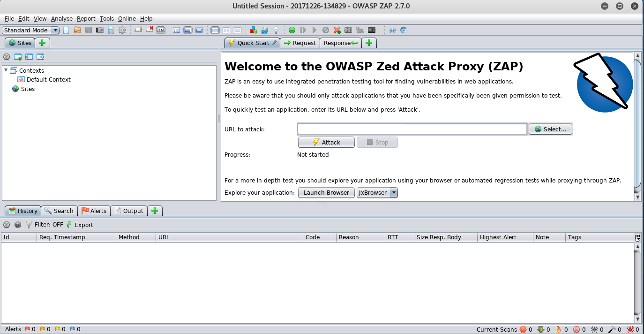
Task: Switch to the Search tab
Action: click(x=59, y=211)
